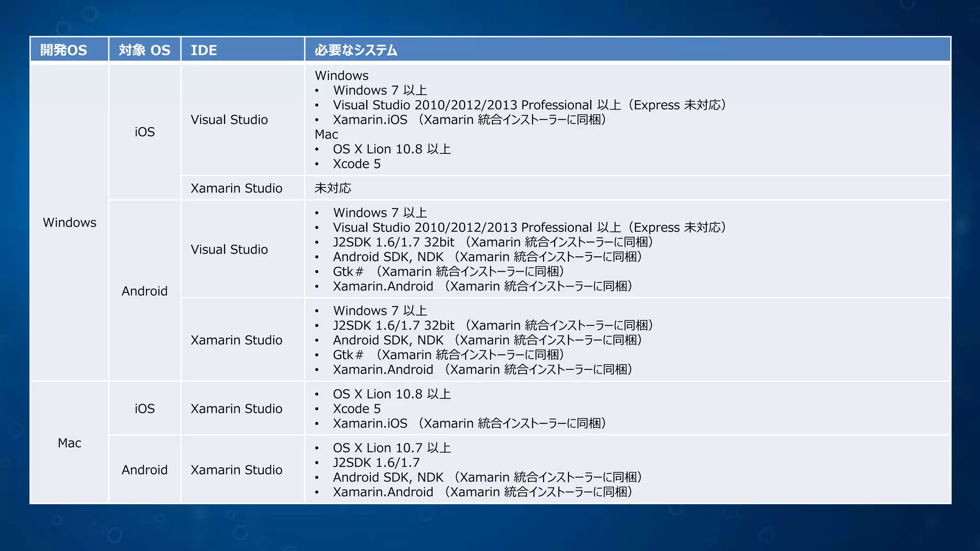Image resolution: width=980 pixels, height=551 pixels.
Task: Click 'OS X Lion 10.8 以上' under Mac subheading
Action: [392, 149]
